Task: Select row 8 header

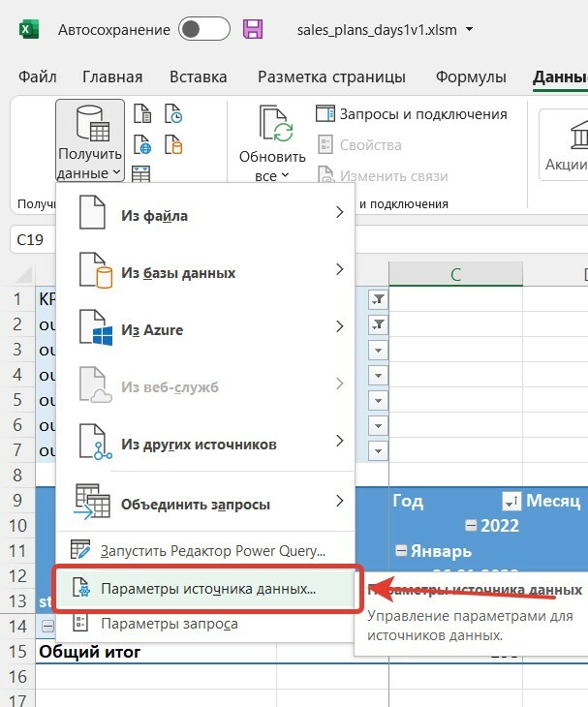Action: [x=17, y=475]
